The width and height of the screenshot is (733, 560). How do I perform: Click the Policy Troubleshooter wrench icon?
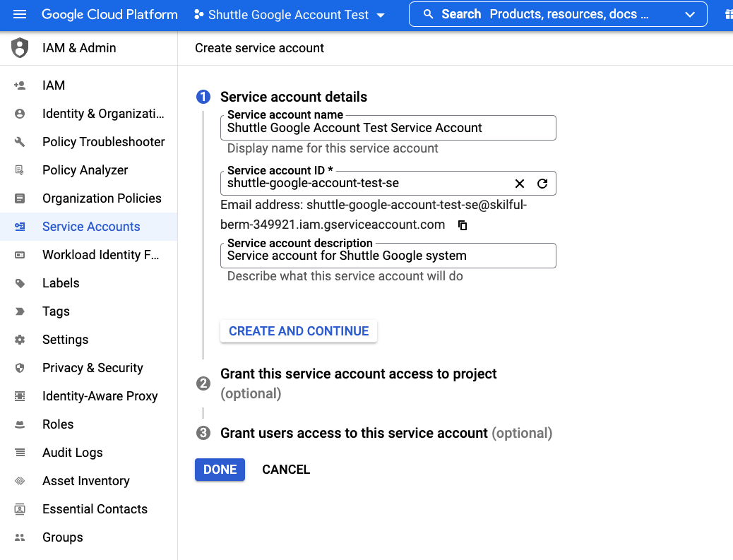20,142
